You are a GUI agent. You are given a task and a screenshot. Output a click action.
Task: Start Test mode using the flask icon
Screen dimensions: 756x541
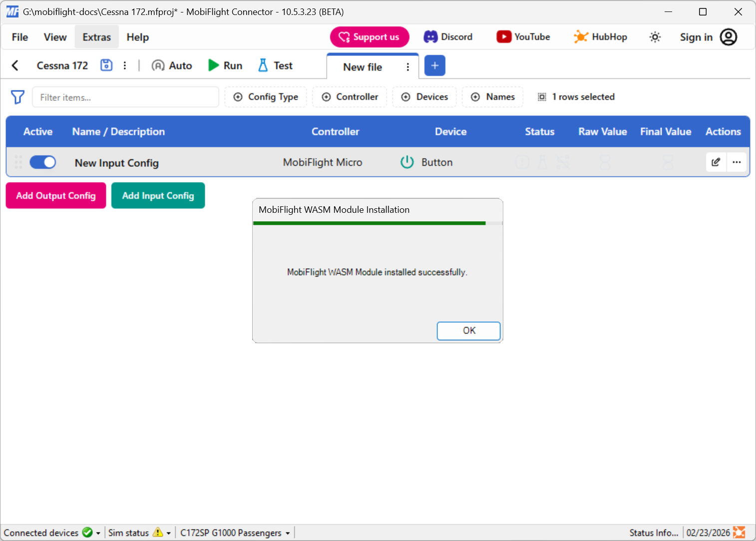[x=274, y=65]
